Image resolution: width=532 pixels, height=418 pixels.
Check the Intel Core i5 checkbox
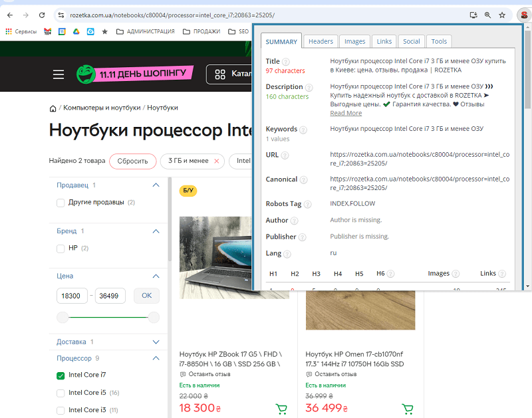[x=61, y=393]
